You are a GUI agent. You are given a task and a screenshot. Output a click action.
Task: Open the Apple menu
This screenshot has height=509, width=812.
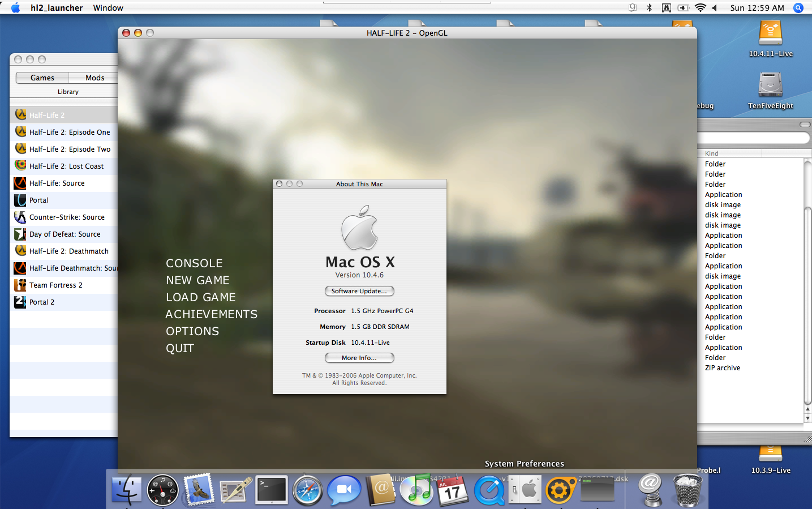[x=15, y=8]
